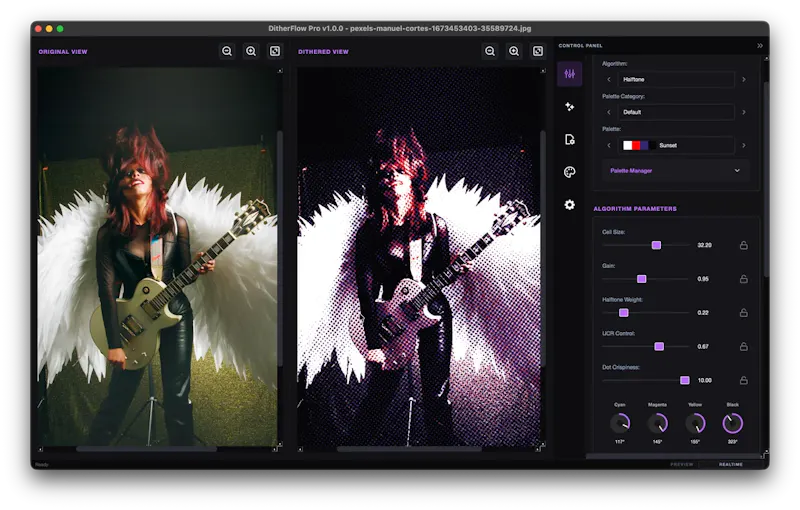Click the Dithered View image

pyautogui.click(x=419, y=257)
